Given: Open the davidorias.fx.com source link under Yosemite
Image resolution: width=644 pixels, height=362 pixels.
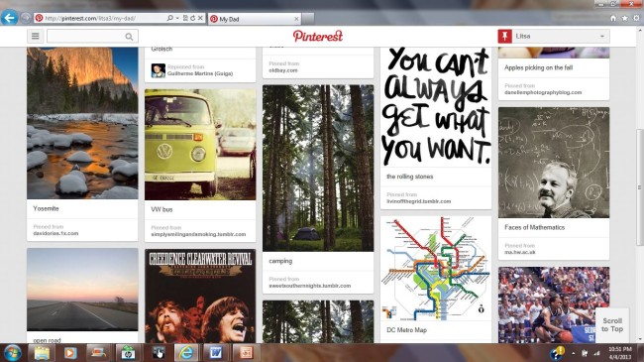Looking at the screenshot, I should click(x=55, y=233).
